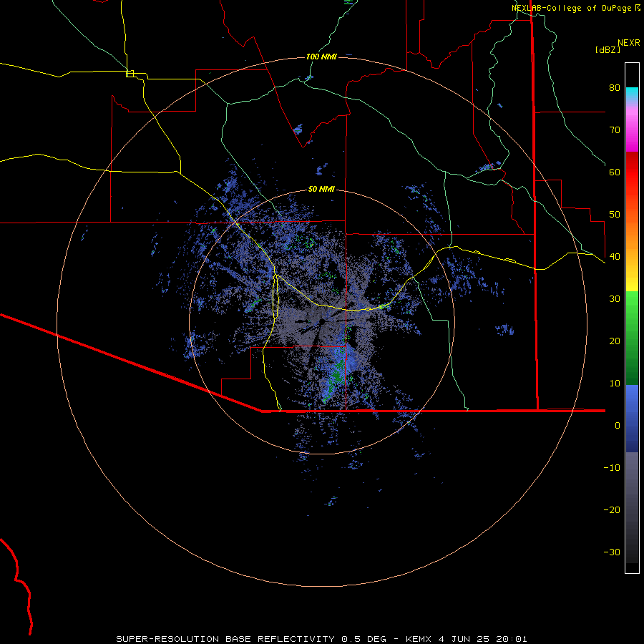Click the 10 value on the dBZ scale
Image resolution: width=644 pixels, height=644 pixels.
point(615,384)
